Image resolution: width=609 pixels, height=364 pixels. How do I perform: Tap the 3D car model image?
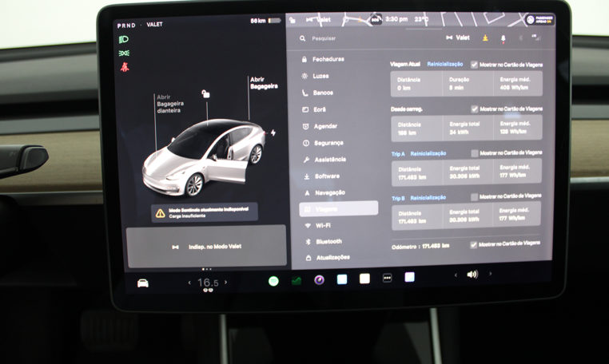(205, 157)
